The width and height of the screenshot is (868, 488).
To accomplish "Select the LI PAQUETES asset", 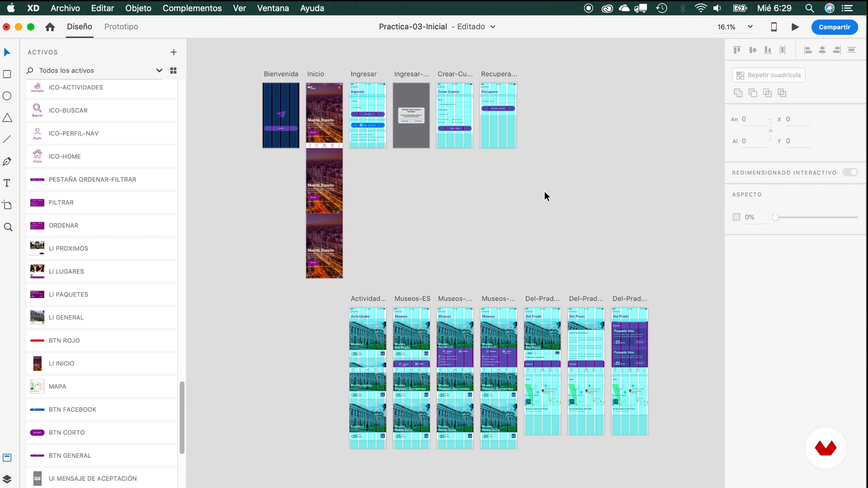I will 102,295.
